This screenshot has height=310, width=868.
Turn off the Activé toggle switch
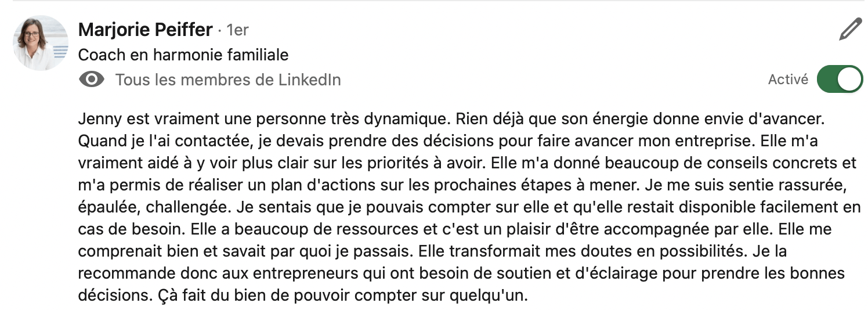coord(840,80)
